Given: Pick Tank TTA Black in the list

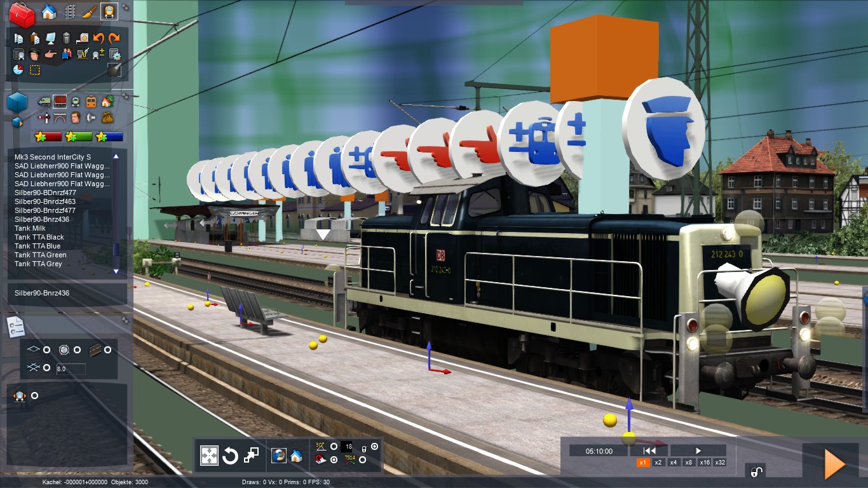Looking at the screenshot, I should [x=39, y=237].
